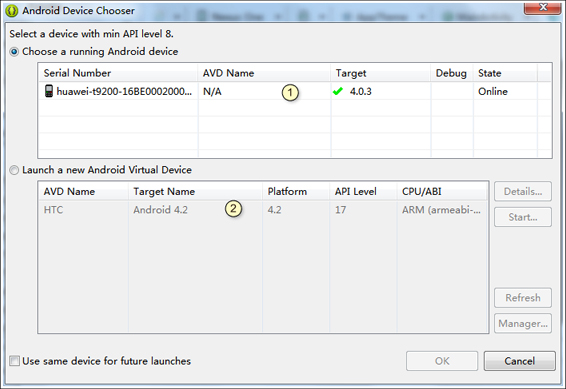
Task: Click the Refresh button
Action: (x=523, y=298)
